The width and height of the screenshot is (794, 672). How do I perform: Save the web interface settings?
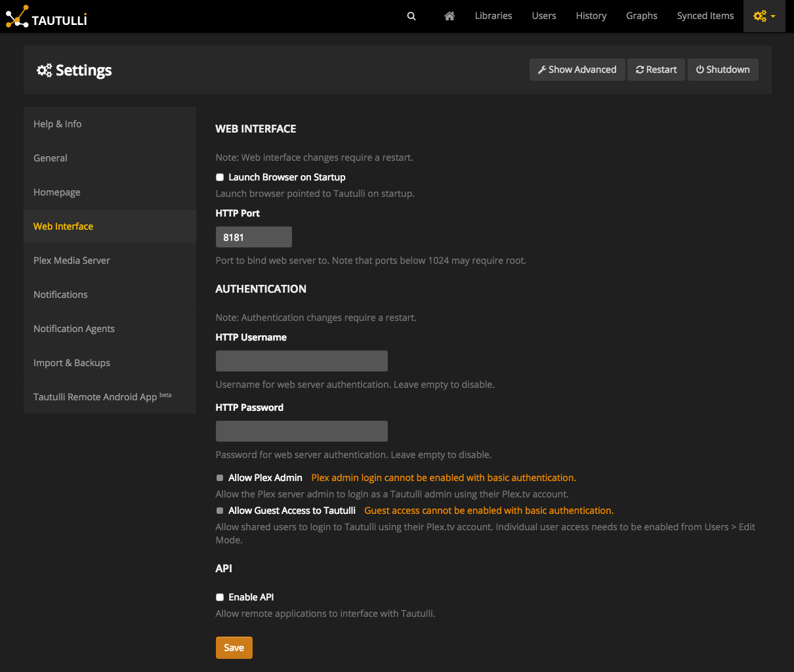point(234,648)
